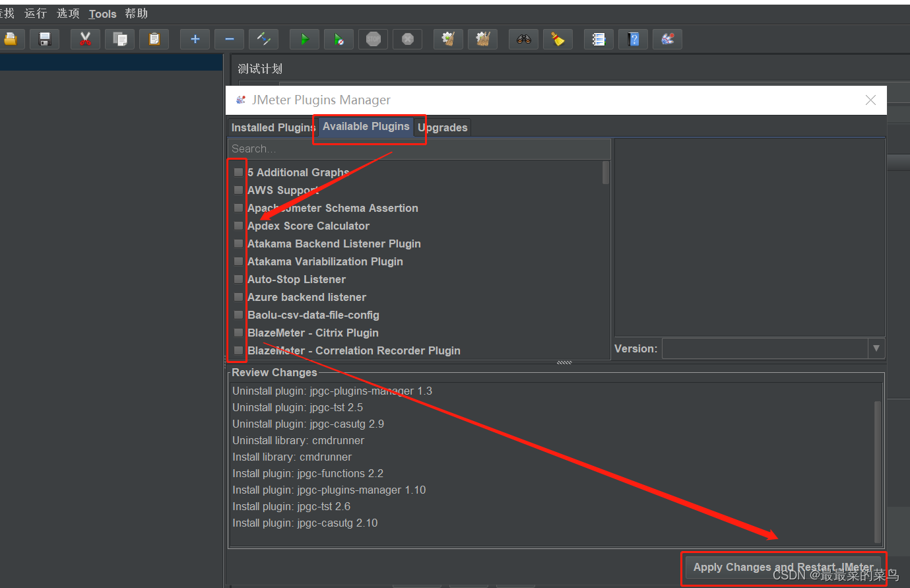Switch to Upgrades tab
The height and width of the screenshot is (588, 910).
[443, 127]
